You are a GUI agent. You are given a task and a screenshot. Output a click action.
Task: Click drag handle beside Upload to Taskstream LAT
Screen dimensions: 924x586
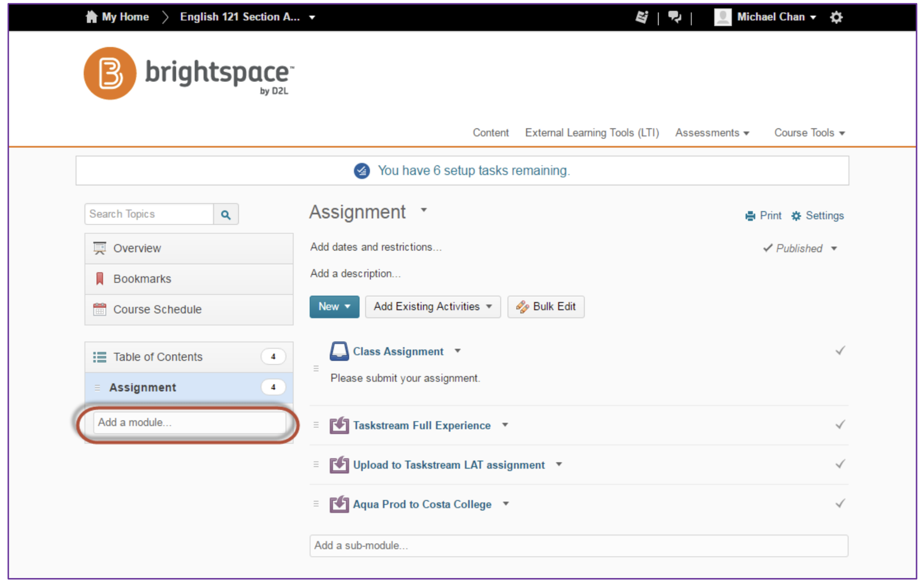tap(316, 464)
